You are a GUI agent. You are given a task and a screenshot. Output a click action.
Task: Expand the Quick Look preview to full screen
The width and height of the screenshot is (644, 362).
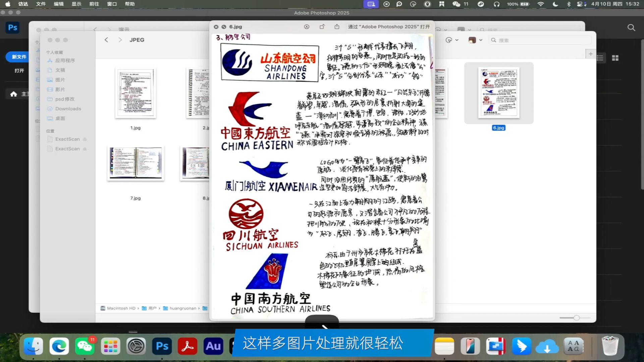pos(224,27)
